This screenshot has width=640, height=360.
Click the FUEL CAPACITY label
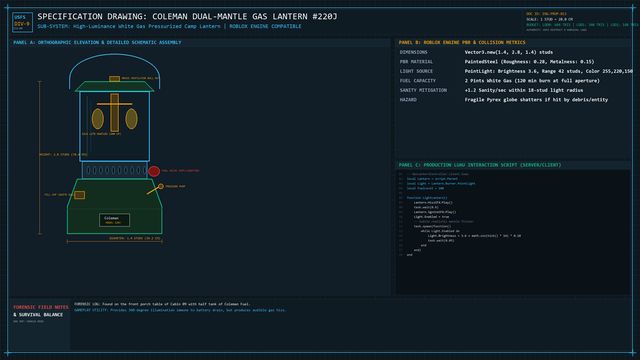(x=418, y=81)
